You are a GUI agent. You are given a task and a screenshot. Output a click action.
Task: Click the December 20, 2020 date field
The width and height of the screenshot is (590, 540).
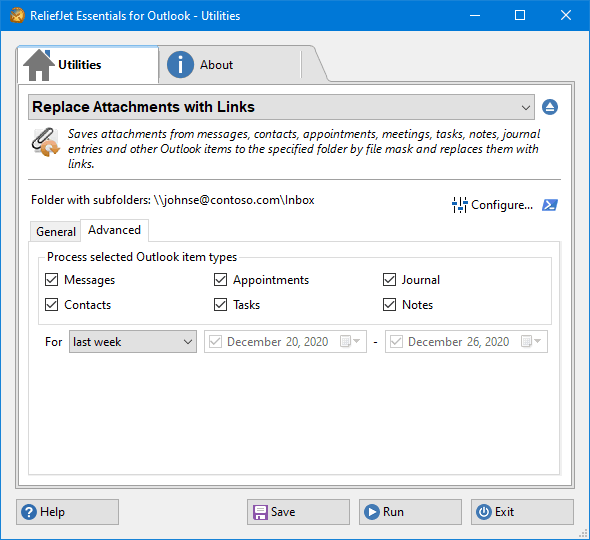point(285,342)
